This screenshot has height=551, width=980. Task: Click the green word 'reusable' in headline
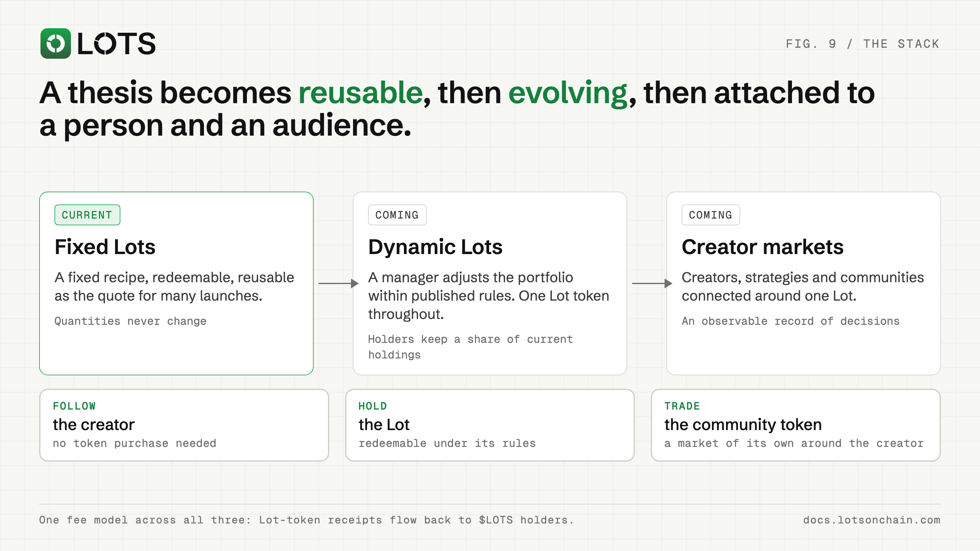(x=361, y=92)
